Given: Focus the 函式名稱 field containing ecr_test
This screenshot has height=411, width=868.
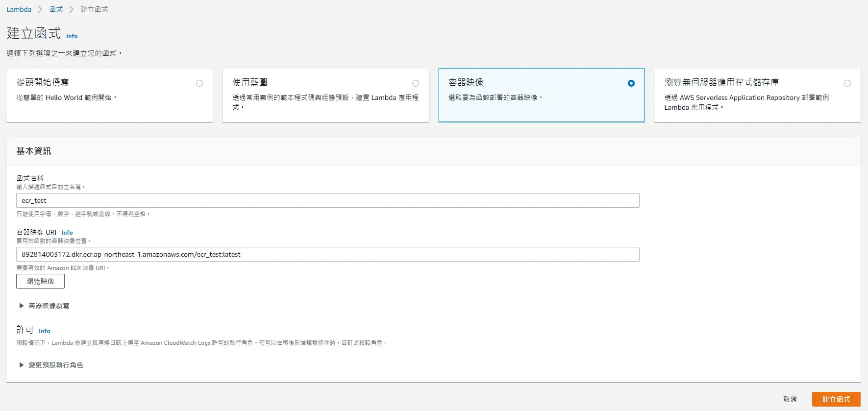Looking at the screenshot, I should (327, 200).
